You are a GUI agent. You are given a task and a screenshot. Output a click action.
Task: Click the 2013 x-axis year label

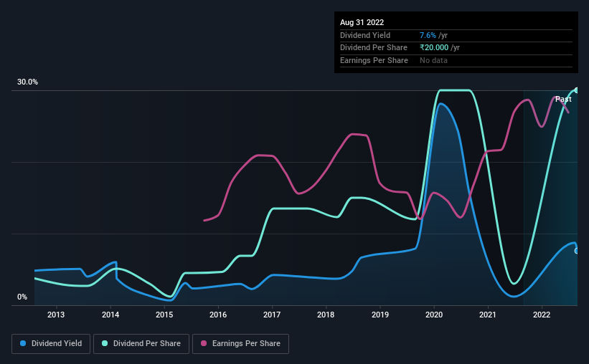(56, 315)
